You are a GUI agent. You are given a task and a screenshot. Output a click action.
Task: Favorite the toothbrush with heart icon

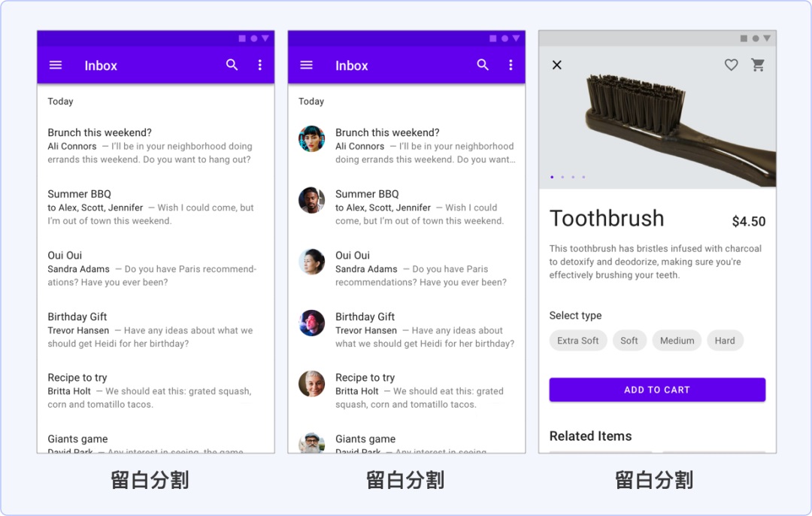[x=731, y=65]
